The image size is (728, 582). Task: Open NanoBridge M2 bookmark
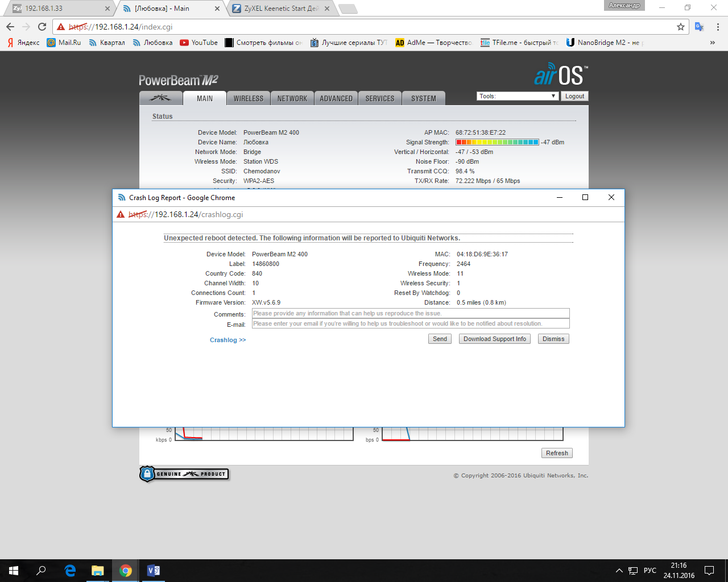pyautogui.click(x=605, y=43)
